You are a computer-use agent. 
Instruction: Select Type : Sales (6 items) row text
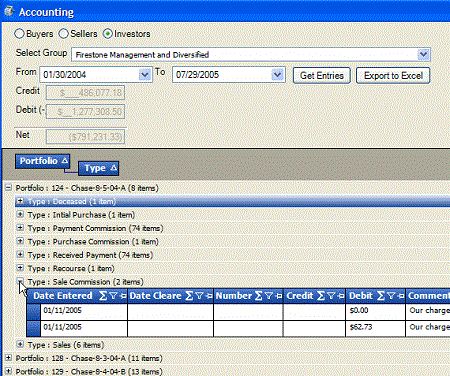click(66, 345)
